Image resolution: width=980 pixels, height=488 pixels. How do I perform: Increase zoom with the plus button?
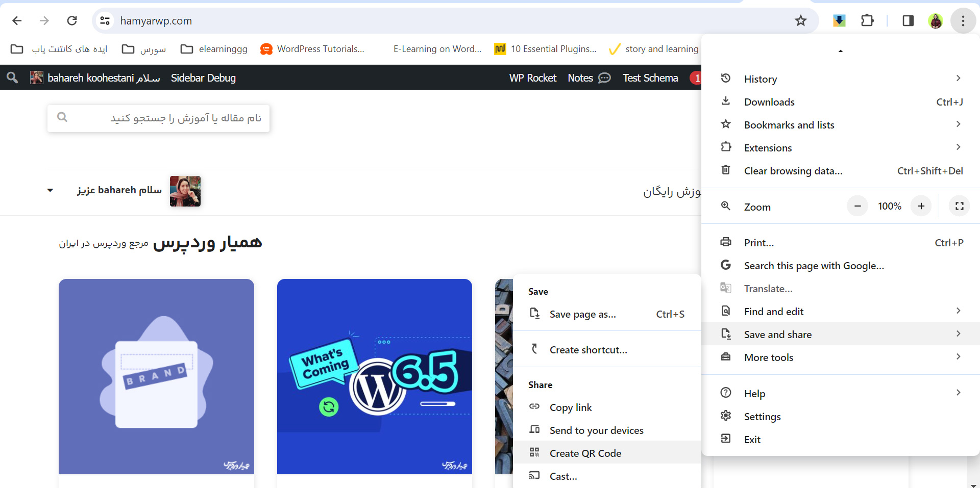click(921, 206)
